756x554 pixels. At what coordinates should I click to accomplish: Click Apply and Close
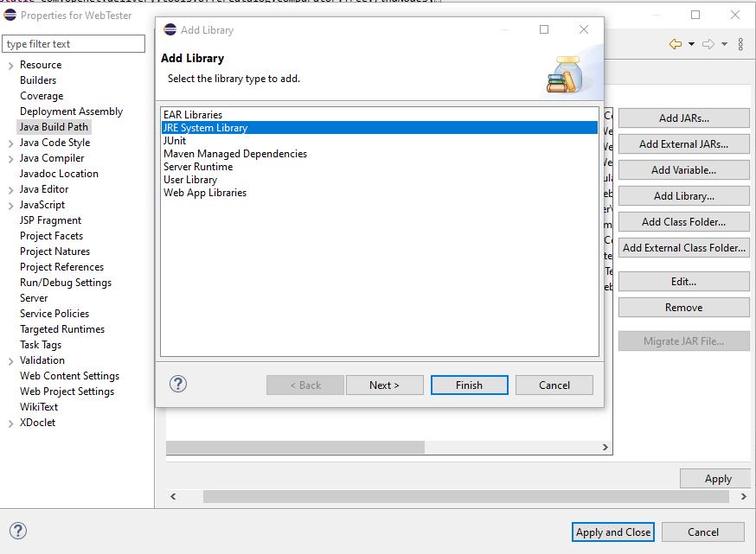(612, 532)
